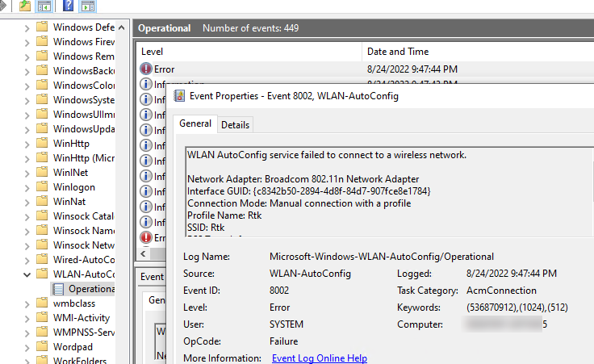Expand the WinHttp tree node
This screenshot has height=364, width=594.
[27, 144]
